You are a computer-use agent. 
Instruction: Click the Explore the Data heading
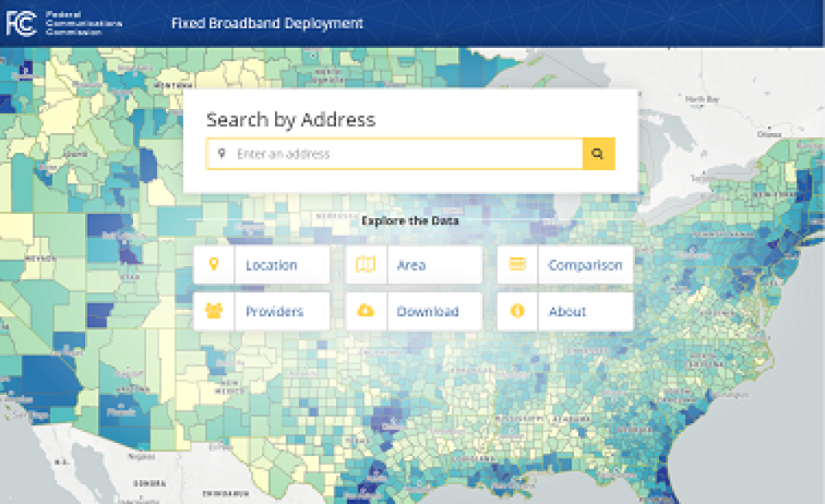pyautogui.click(x=410, y=221)
